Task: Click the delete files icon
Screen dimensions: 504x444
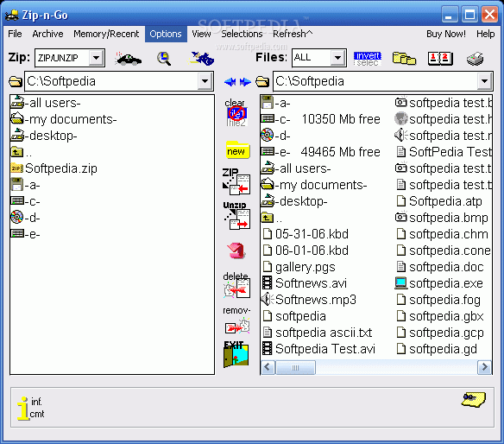Action: click(x=236, y=285)
